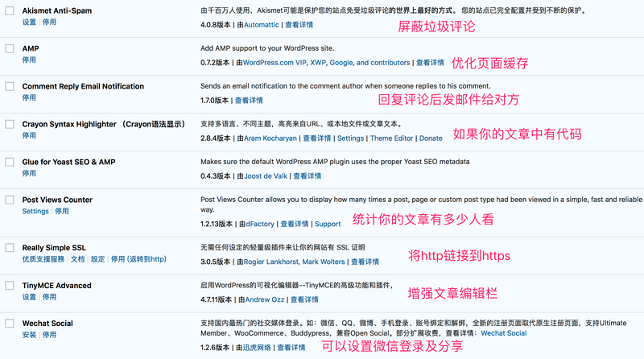Open 设置 under Akismet Anti-Spam
This screenshot has width=644, height=359.
coord(29,23)
